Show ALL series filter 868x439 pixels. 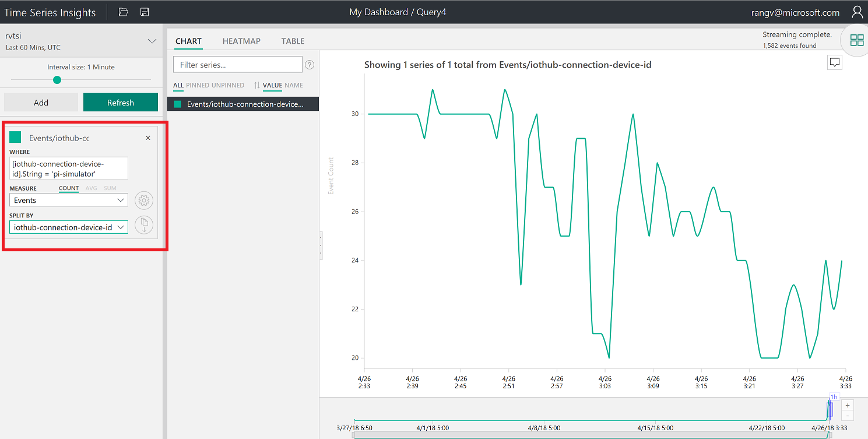(178, 85)
